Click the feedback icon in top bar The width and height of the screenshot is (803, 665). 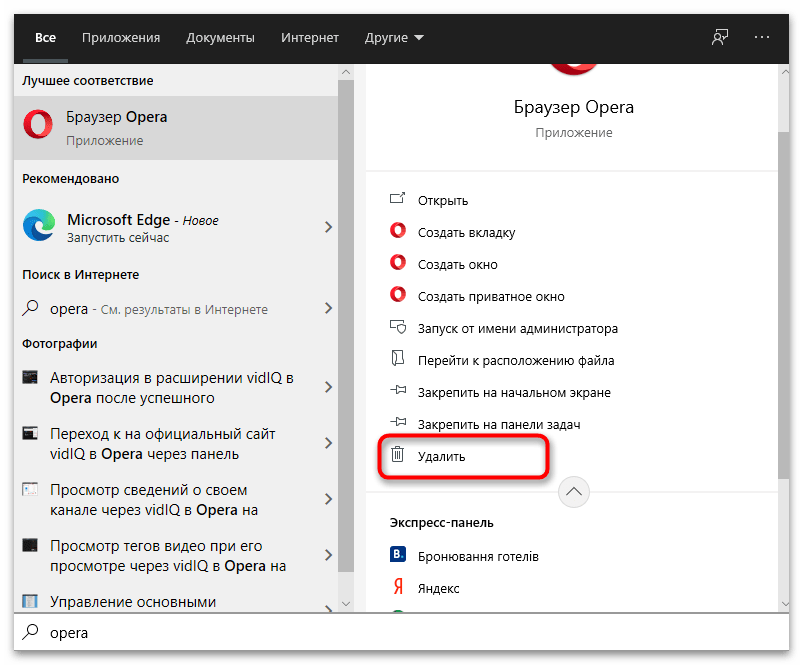coord(720,37)
